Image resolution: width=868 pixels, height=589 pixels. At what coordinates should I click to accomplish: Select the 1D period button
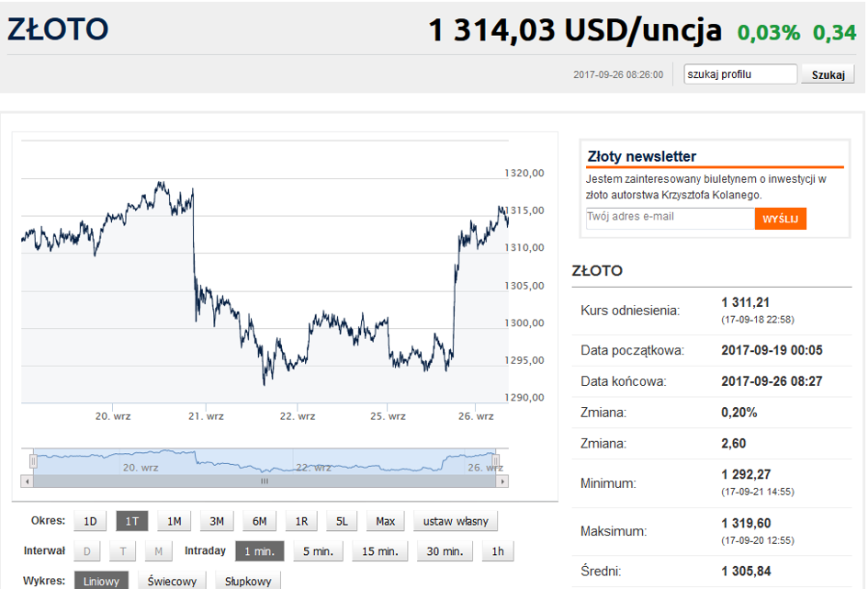click(x=90, y=521)
